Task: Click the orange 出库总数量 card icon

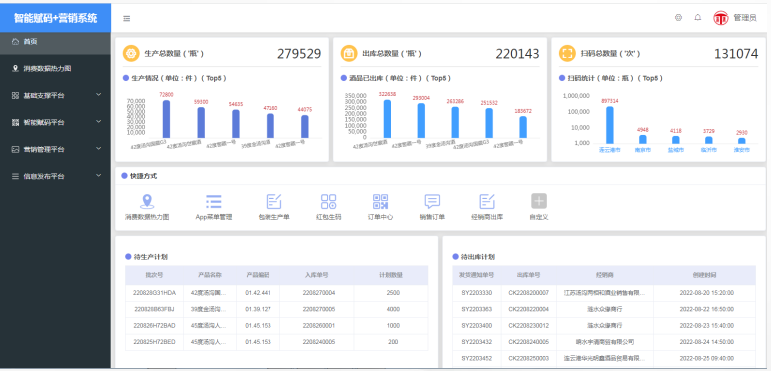Action: 349,54
